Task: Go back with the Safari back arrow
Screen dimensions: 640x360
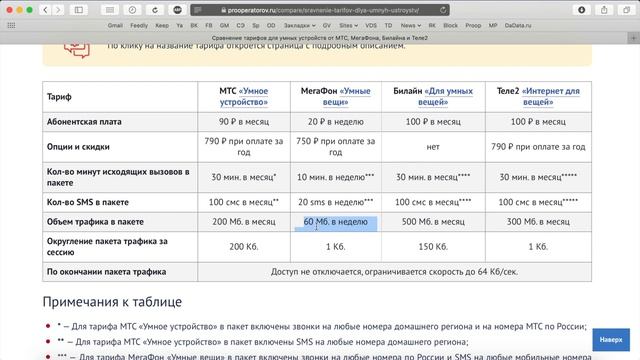Action: coord(45,10)
